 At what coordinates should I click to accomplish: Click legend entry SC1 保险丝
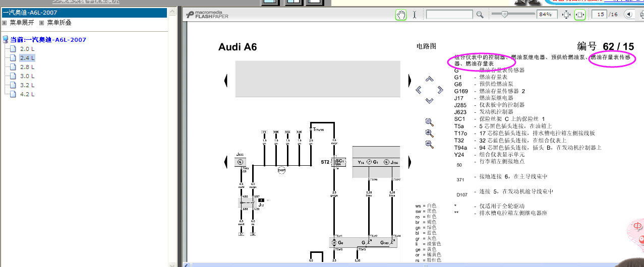tap(499, 119)
